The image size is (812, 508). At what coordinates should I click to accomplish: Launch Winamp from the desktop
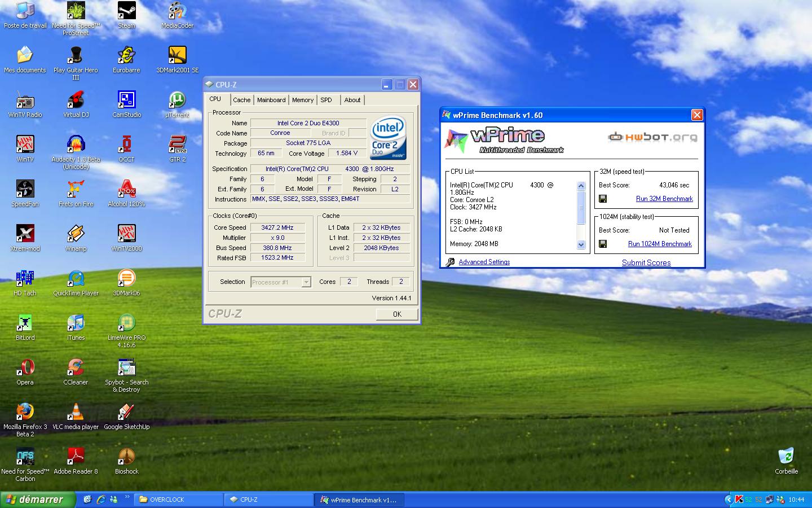click(76, 238)
